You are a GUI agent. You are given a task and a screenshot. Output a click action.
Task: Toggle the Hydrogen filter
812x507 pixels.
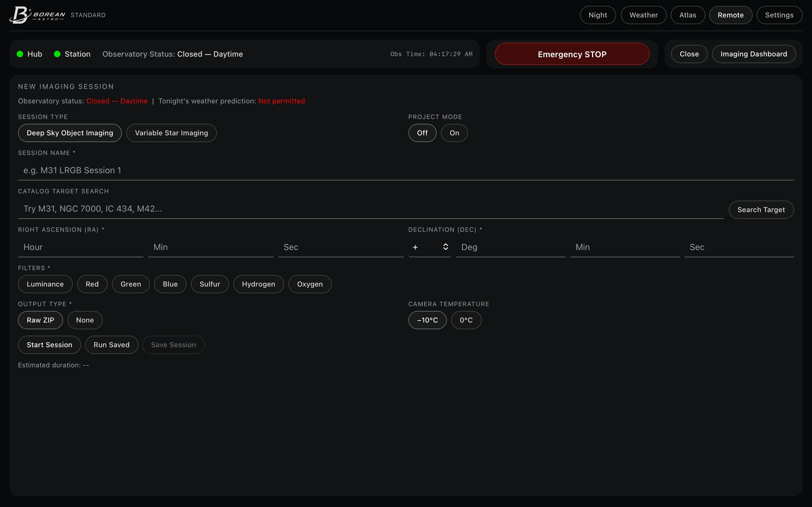click(258, 284)
